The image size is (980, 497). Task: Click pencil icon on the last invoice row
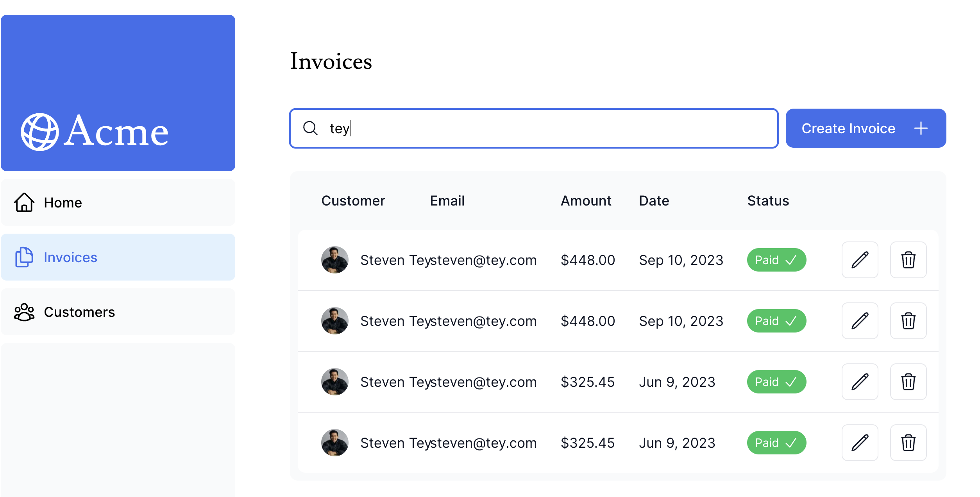pyautogui.click(x=860, y=443)
